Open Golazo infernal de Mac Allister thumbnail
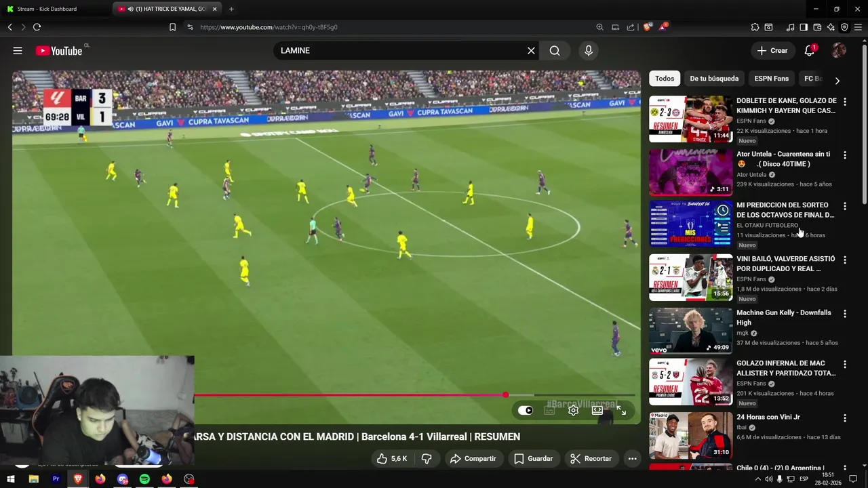Image resolution: width=868 pixels, height=488 pixels. [690, 382]
